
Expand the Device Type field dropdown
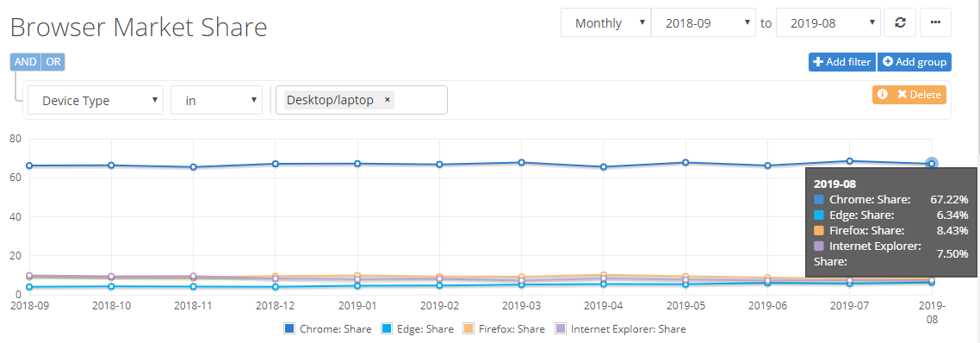click(x=96, y=100)
